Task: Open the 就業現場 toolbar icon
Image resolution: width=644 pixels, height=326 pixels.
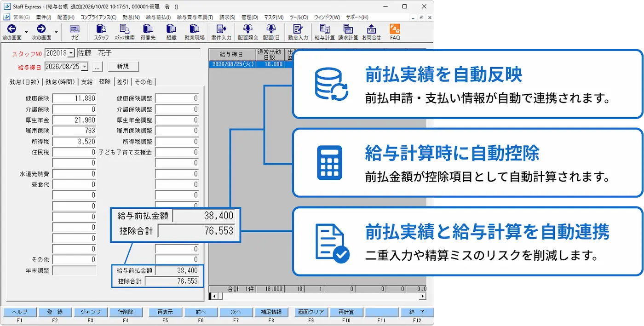Action: pyautogui.click(x=195, y=29)
